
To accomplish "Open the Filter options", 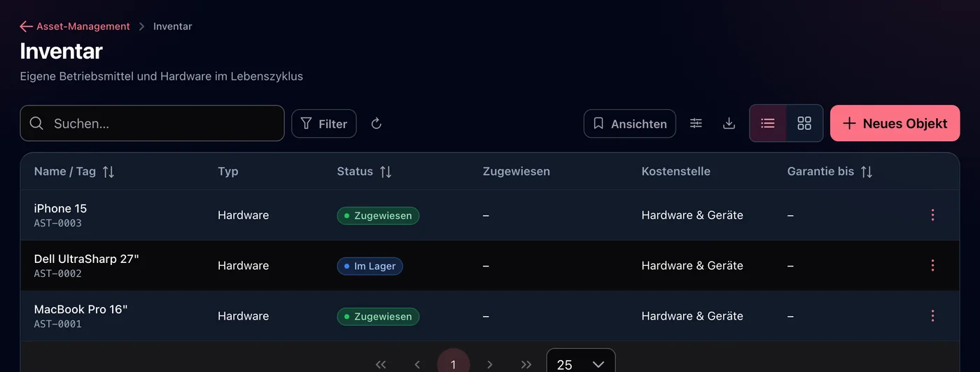I will 324,124.
